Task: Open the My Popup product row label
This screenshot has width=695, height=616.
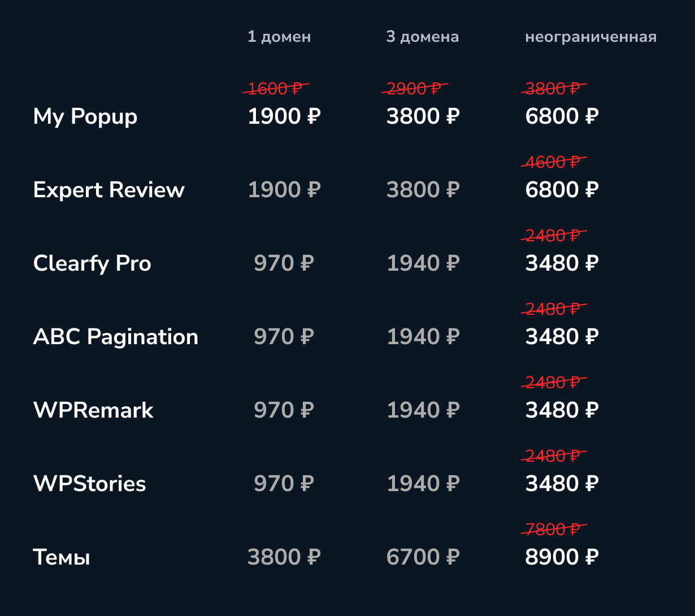Action: [x=85, y=116]
